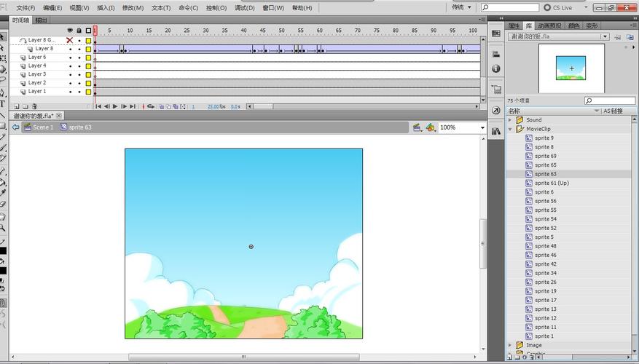
Task: Expand the Image folder in library
Action: tap(510, 345)
